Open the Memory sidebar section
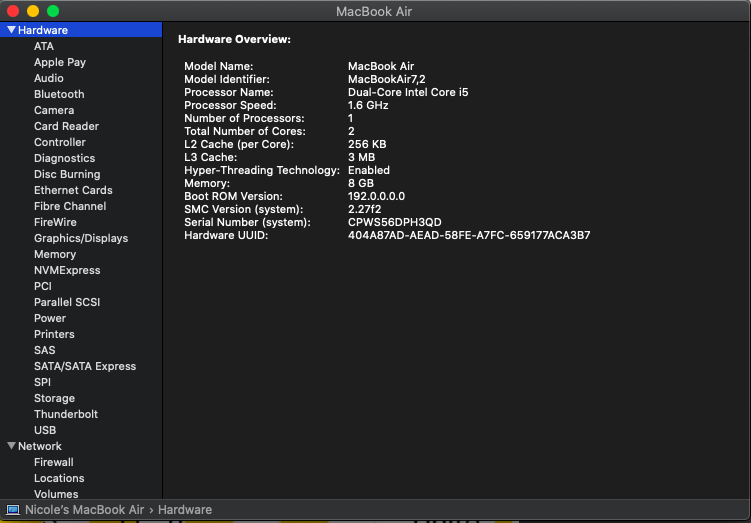 [55, 254]
